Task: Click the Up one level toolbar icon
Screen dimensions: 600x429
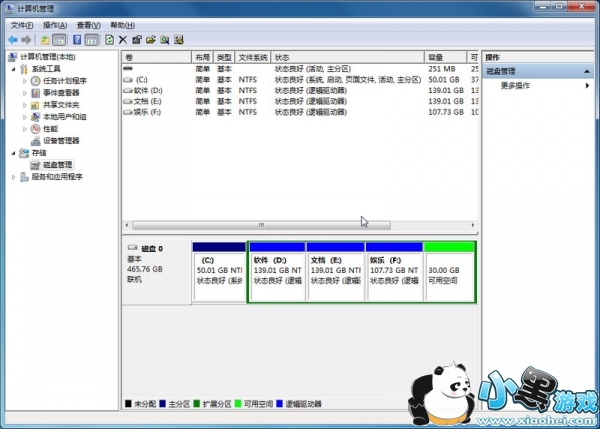Action: (44, 40)
